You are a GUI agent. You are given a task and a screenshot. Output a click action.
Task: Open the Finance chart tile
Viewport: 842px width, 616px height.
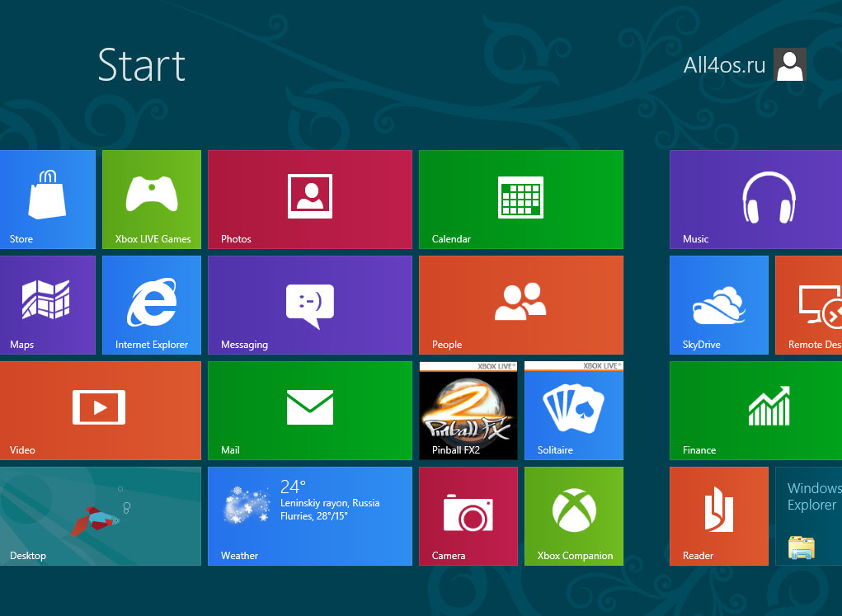click(755, 411)
